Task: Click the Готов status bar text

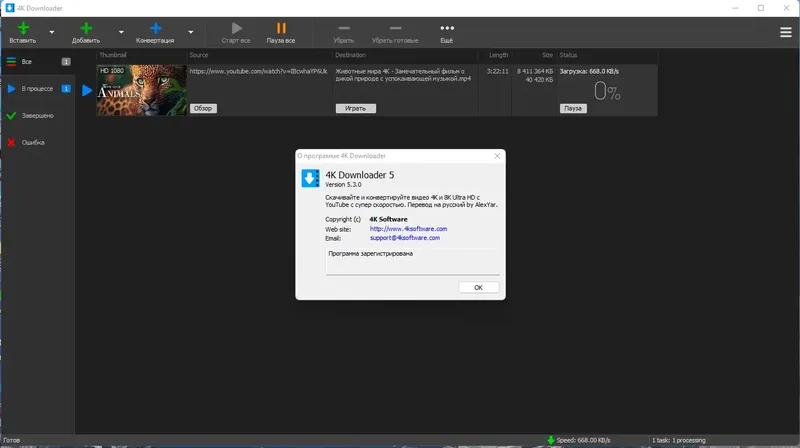Action: coord(11,440)
